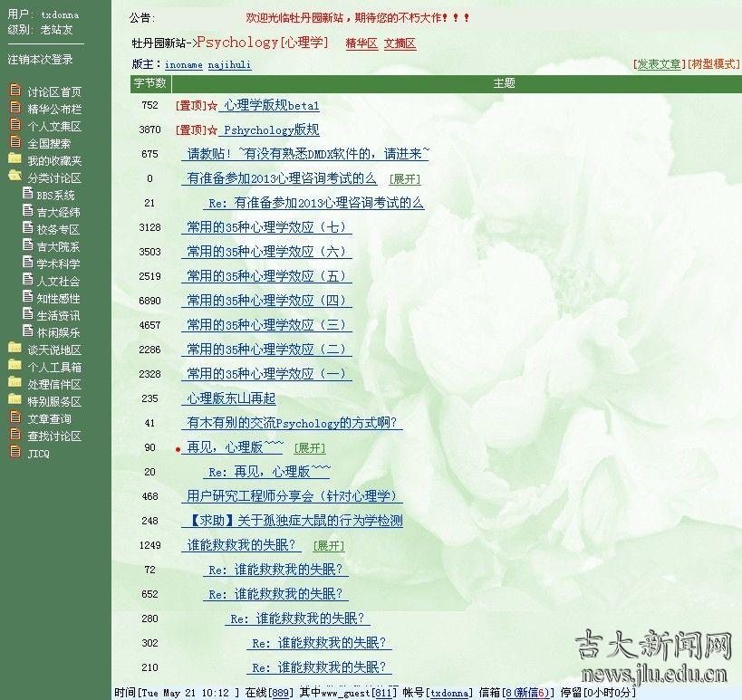Open the 精华区 section
742x700 pixels.
[361, 43]
